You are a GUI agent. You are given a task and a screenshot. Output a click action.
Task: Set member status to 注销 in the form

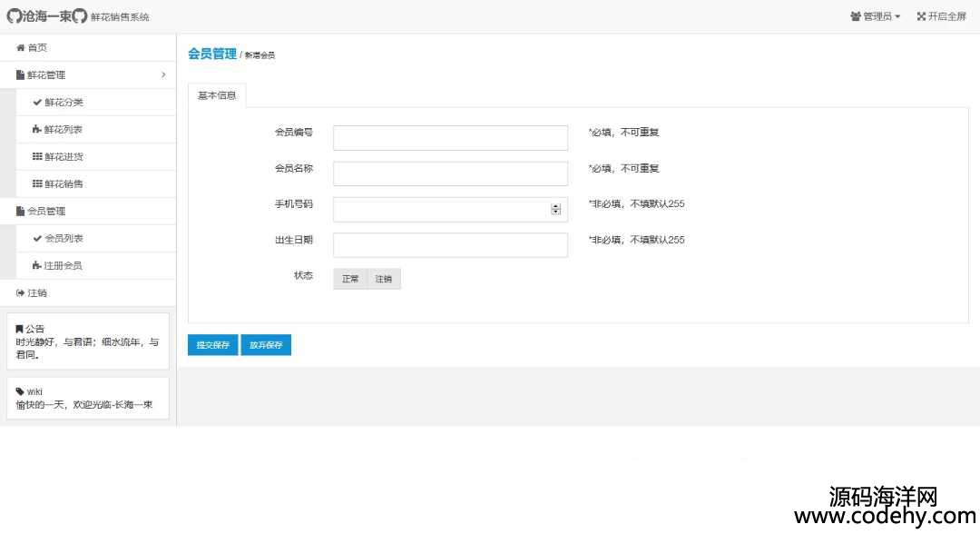384,279
